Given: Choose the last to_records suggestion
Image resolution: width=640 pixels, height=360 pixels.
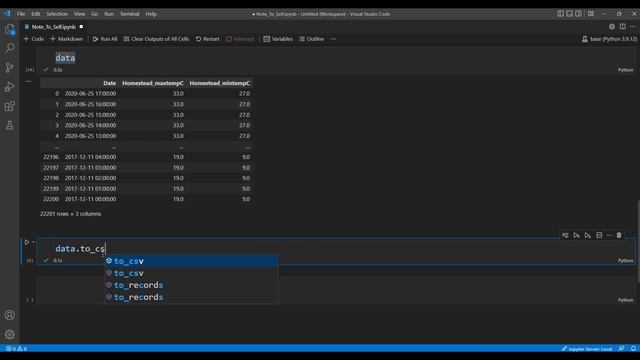Looking at the screenshot, I should (x=191, y=297).
